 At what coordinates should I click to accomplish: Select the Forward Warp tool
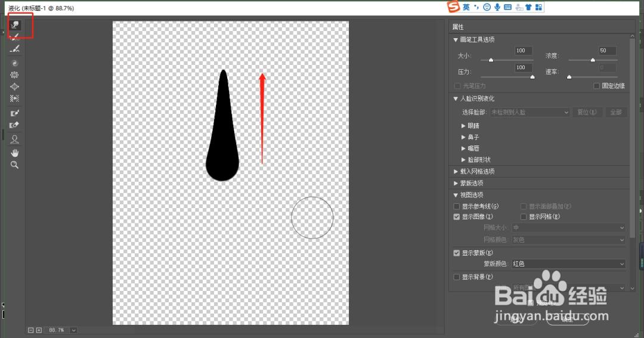[x=15, y=25]
